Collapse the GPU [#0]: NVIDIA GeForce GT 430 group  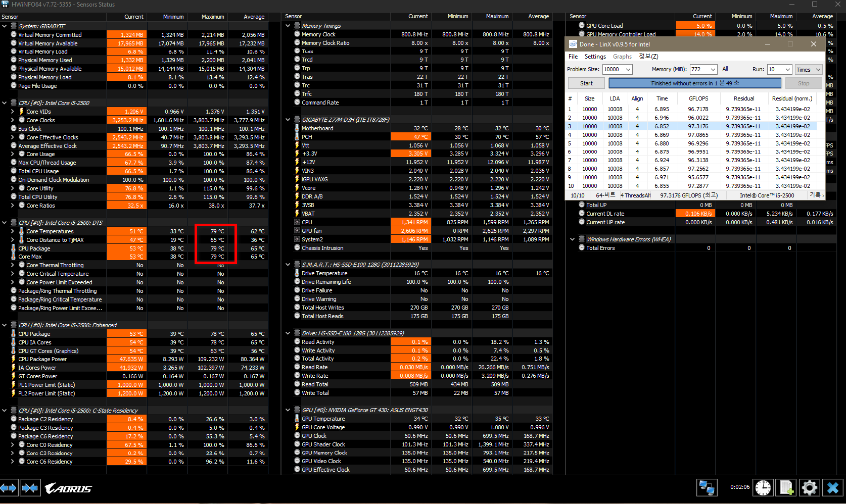coord(288,410)
